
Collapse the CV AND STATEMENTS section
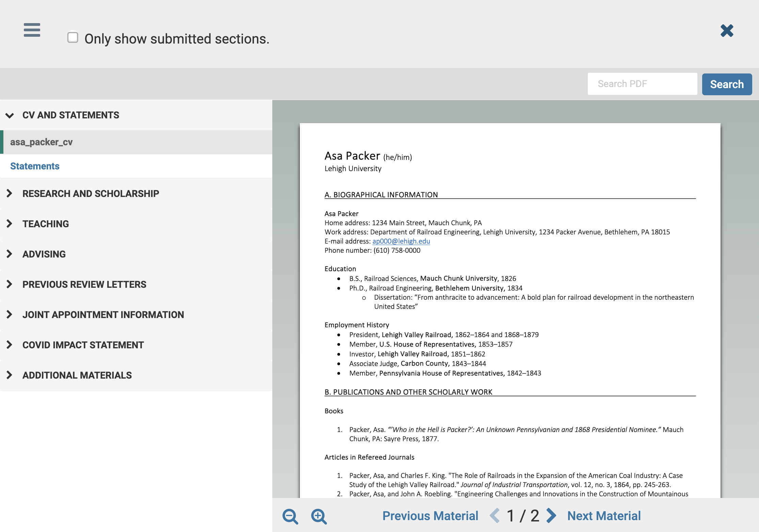[136, 115]
